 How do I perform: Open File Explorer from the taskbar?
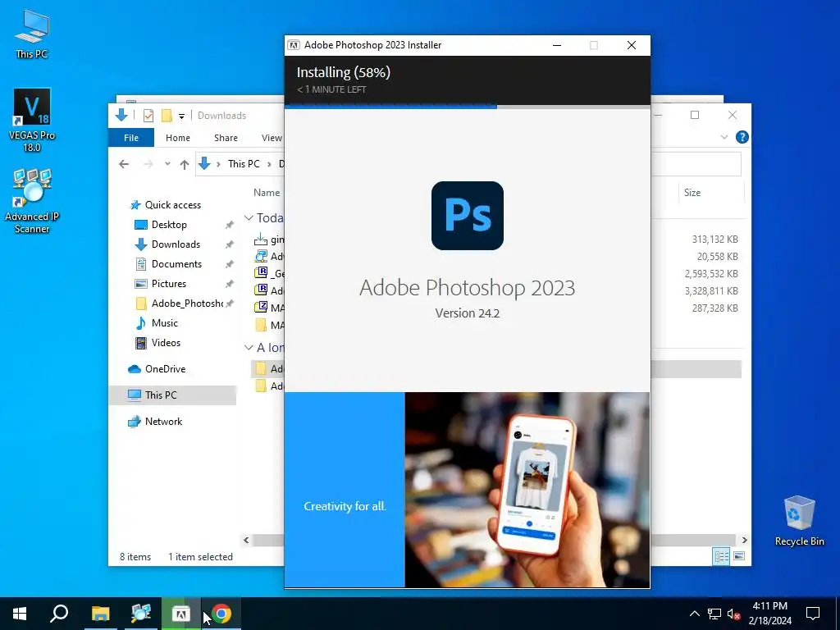click(x=100, y=614)
